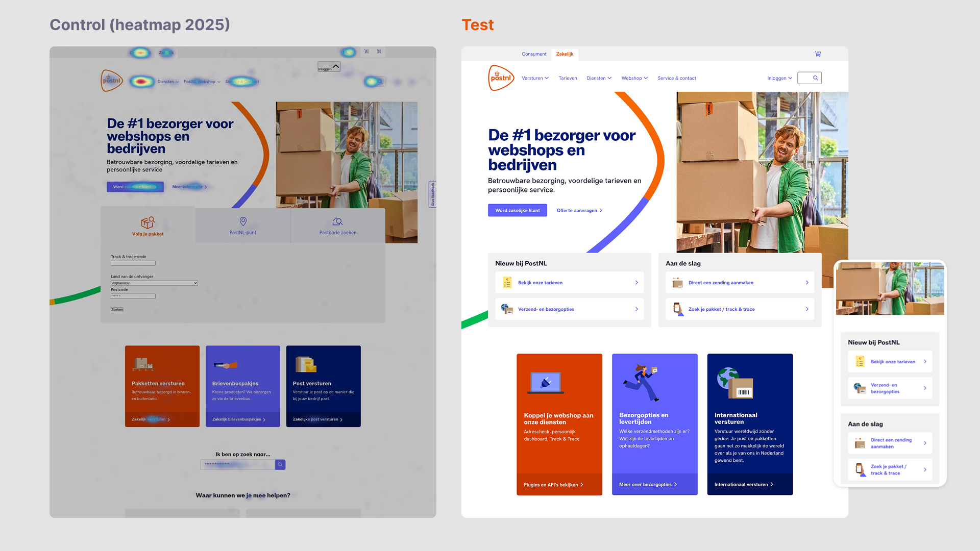Click the PostNL-punt location pin icon
Screen dimensions: 980x551
(x=243, y=221)
